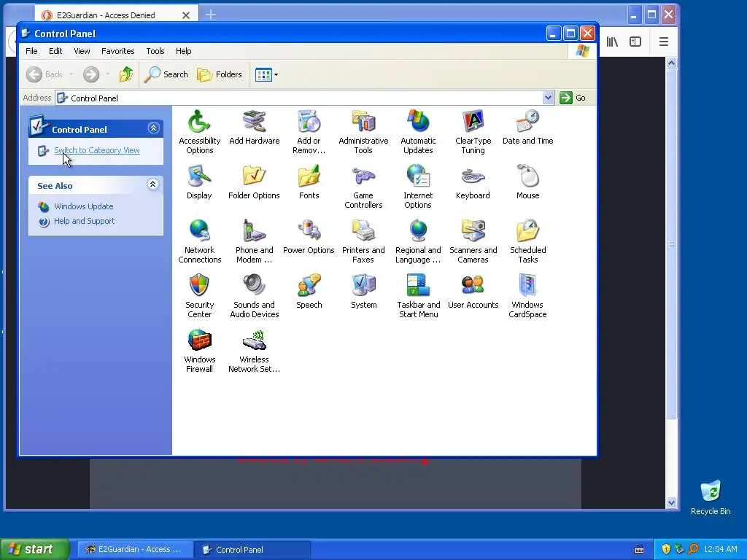Open the Tools menu
747x560 pixels.
click(x=155, y=51)
